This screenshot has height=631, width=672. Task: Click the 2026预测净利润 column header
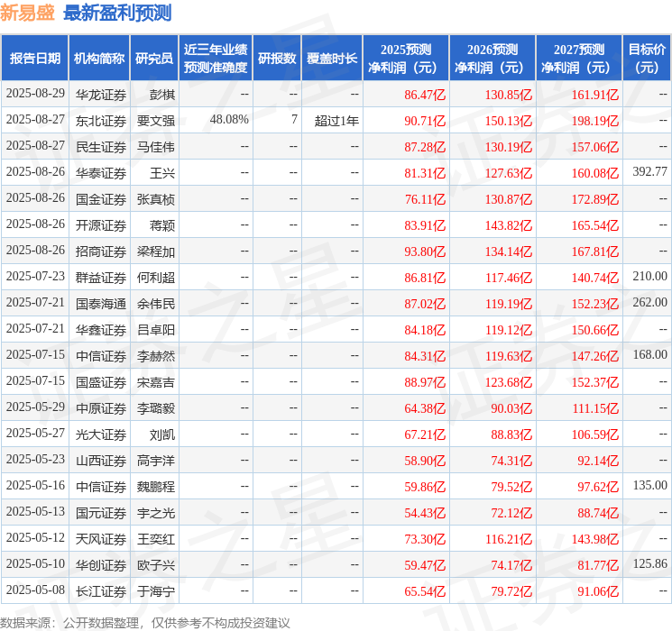pos(492,59)
